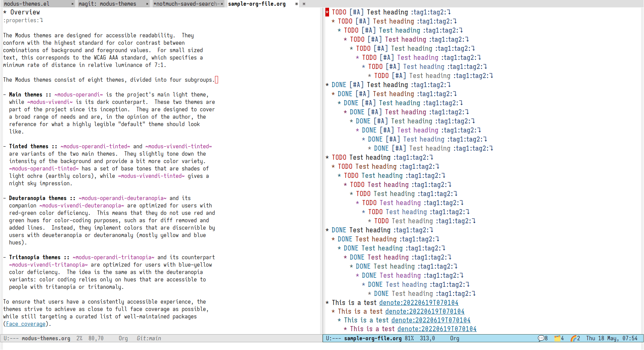Viewport: 644px width, 350px height.
Task: Click the Org mode indicator in left mode line
Action: click(123, 338)
